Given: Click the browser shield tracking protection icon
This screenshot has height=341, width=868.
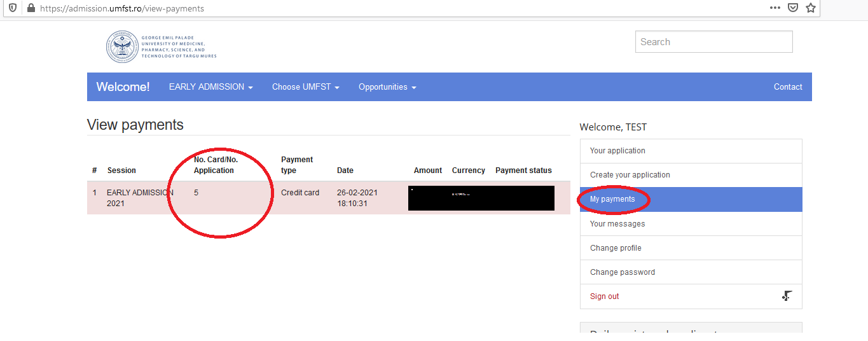Looking at the screenshot, I should pos(12,9).
